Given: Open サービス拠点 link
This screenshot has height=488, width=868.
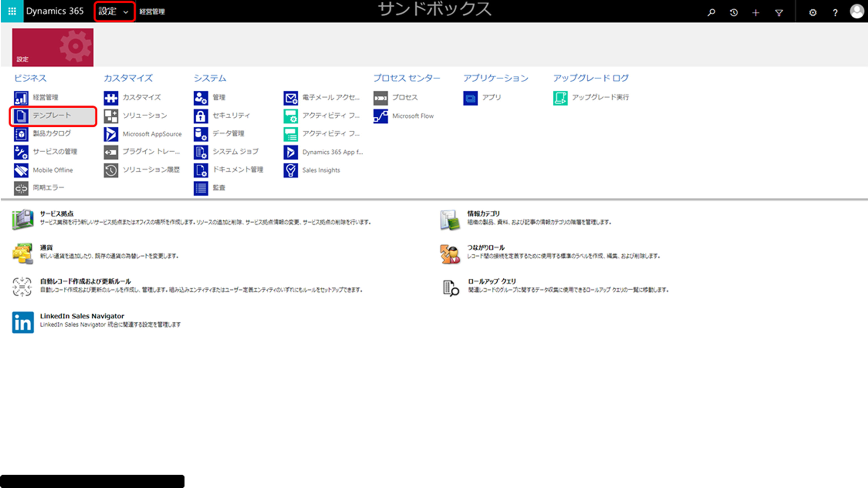Looking at the screenshot, I should [57, 213].
